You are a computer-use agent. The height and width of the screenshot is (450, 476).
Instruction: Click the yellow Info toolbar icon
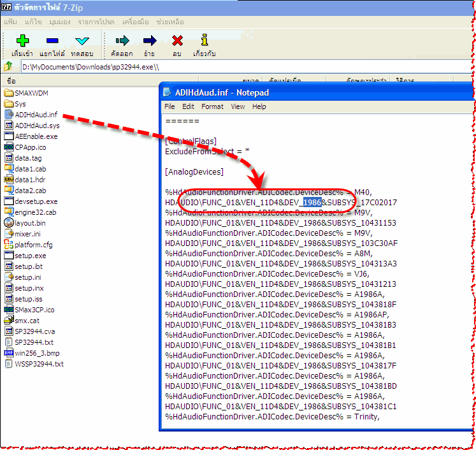204,42
